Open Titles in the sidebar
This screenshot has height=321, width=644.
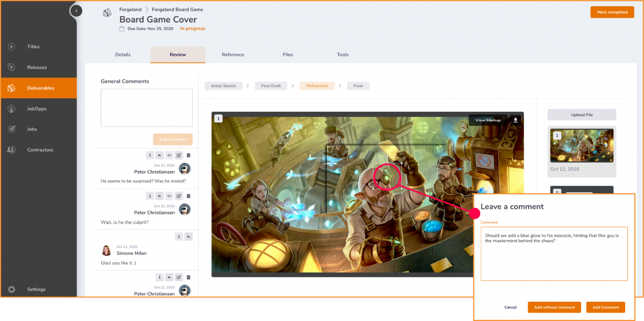click(x=33, y=47)
